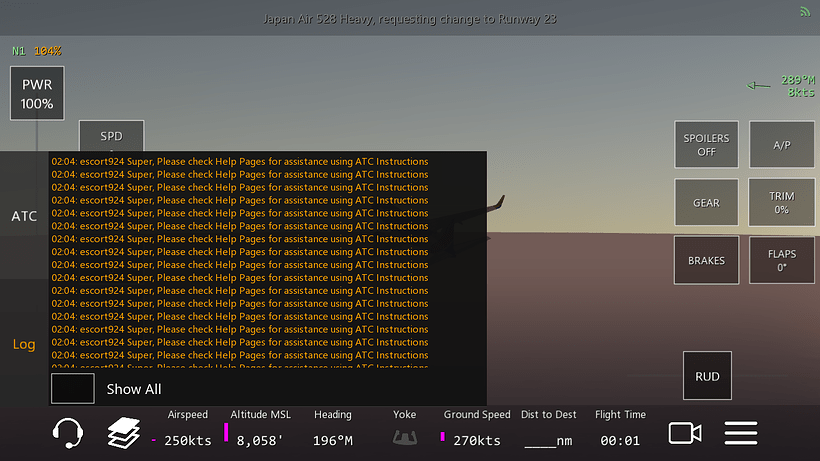This screenshot has height=461, width=820.
Task: Open the hamburger menu
Action: [741, 433]
